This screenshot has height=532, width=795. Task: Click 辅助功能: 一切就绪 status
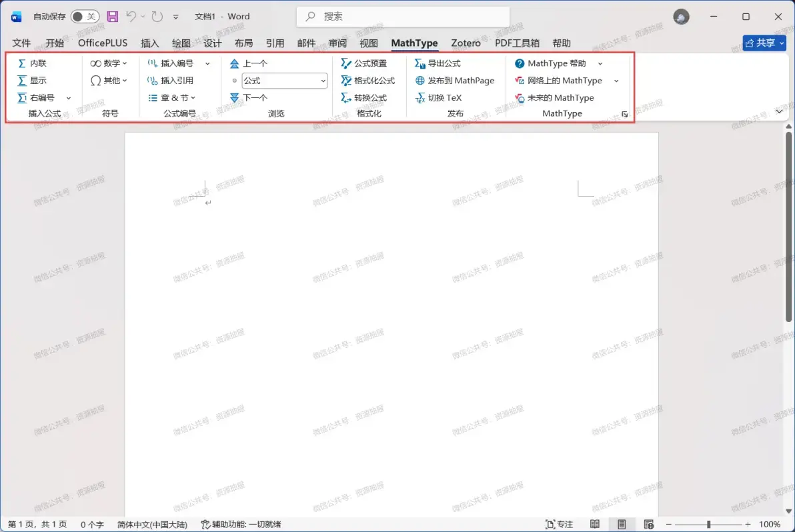point(241,525)
